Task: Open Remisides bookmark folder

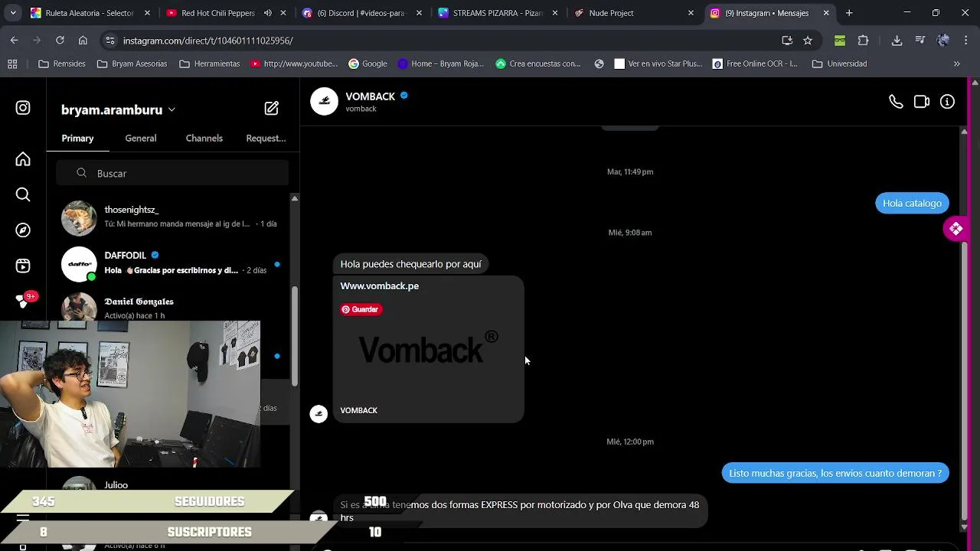Action: pos(62,64)
